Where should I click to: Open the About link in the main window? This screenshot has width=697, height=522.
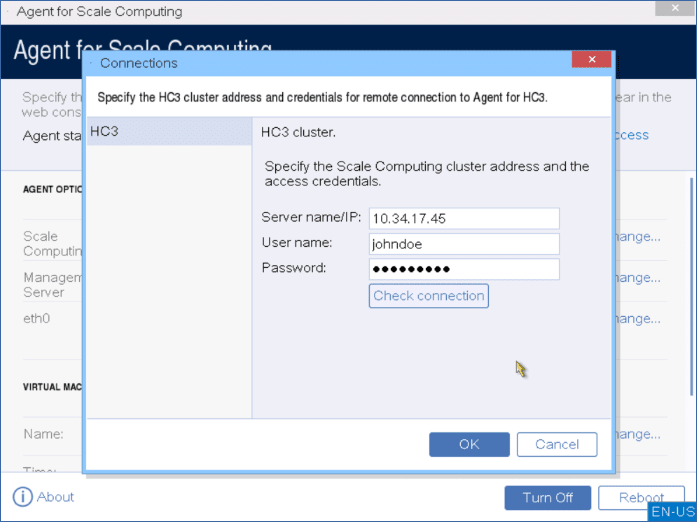55,497
